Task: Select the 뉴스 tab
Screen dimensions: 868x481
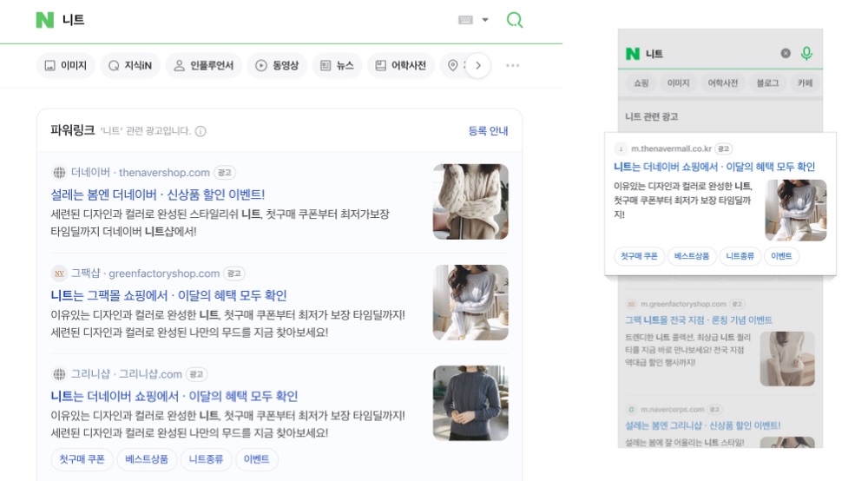Action: (x=337, y=65)
